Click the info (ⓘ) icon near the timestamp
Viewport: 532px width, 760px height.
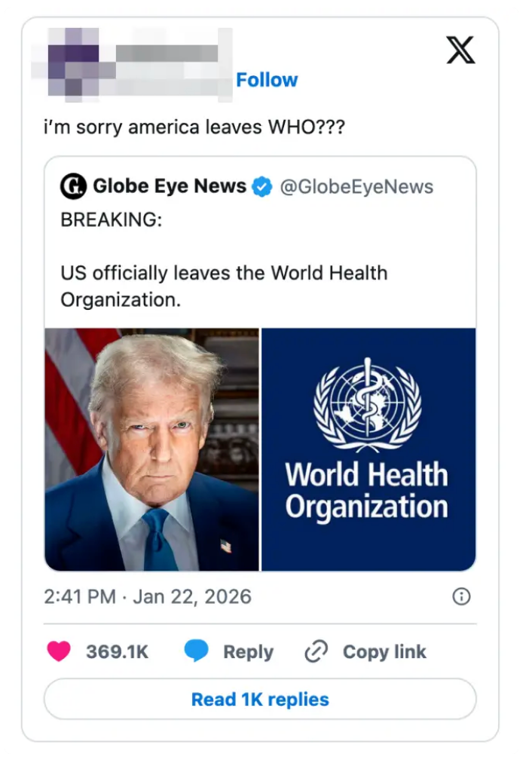pos(462,596)
